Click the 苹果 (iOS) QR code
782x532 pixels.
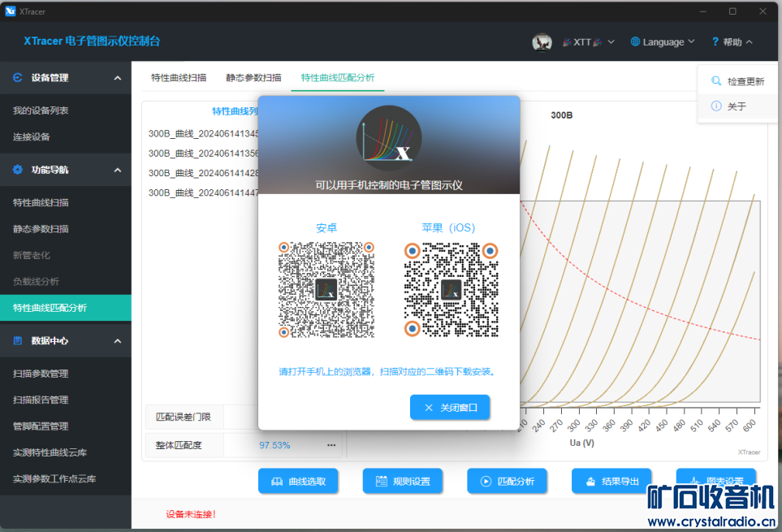tap(451, 290)
